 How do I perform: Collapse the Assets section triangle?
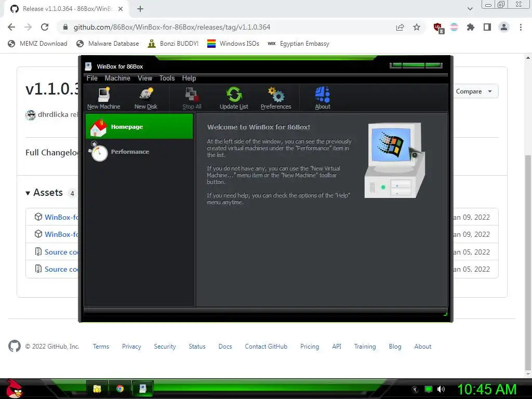28,193
